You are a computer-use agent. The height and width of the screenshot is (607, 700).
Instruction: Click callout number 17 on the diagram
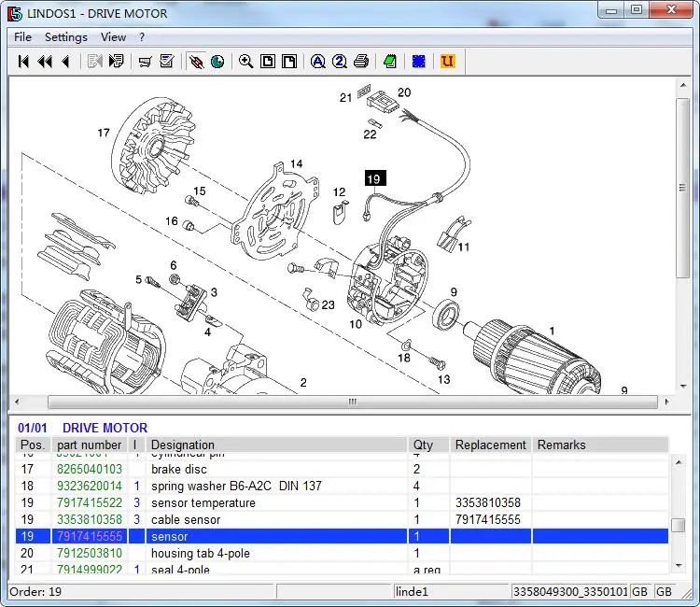pyautogui.click(x=104, y=133)
